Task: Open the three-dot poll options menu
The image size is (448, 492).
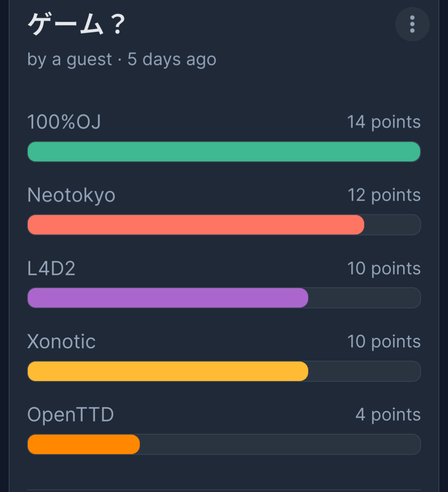Action: 412,25
